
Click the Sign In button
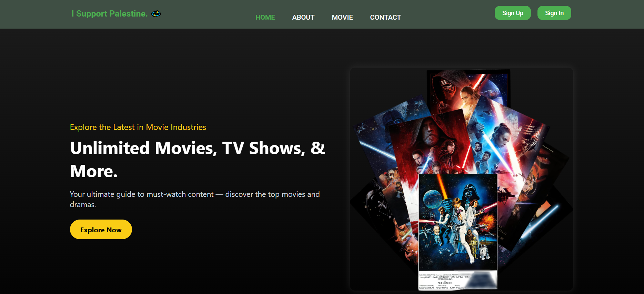[554, 13]
